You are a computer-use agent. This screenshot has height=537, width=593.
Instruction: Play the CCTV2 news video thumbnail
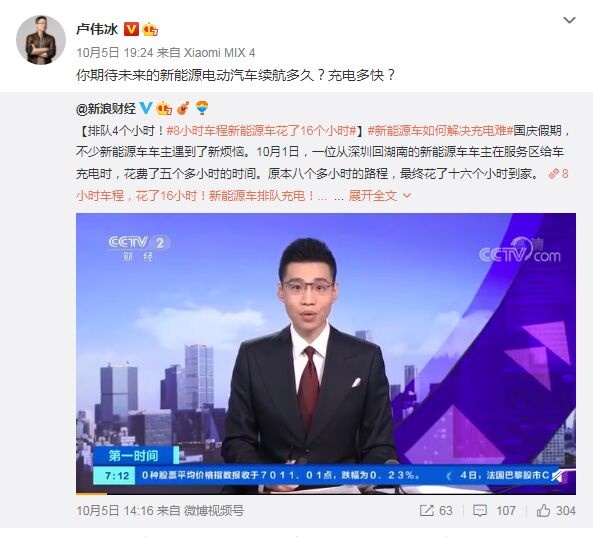[x=326, y=354]
